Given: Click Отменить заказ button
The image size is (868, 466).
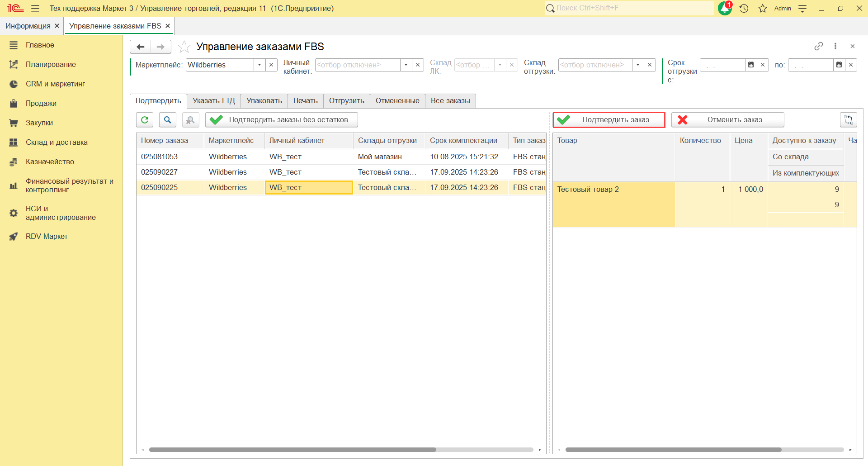Looking at the screenshot, I should pyautogui.click(x=727, y=120).
